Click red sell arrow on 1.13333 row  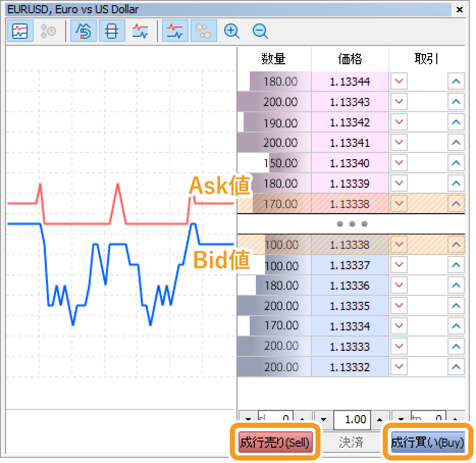tap(399, 346)
